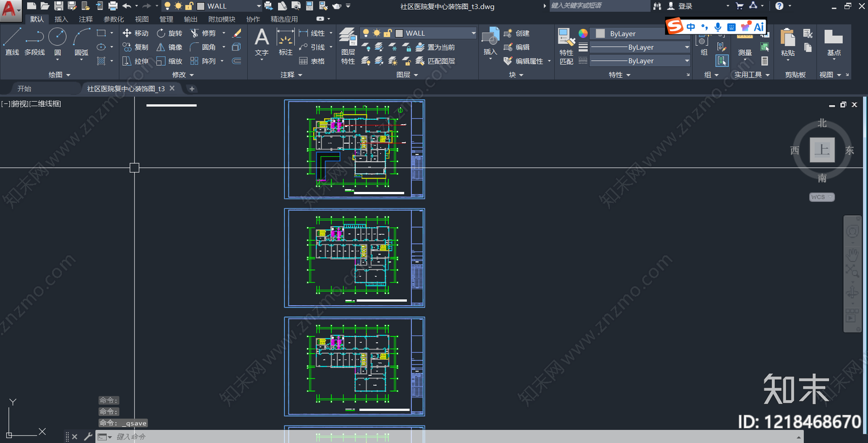This screenshot has width=868, height=443.
Task: Click the object color wheel icon
Action: click(583, 33)
